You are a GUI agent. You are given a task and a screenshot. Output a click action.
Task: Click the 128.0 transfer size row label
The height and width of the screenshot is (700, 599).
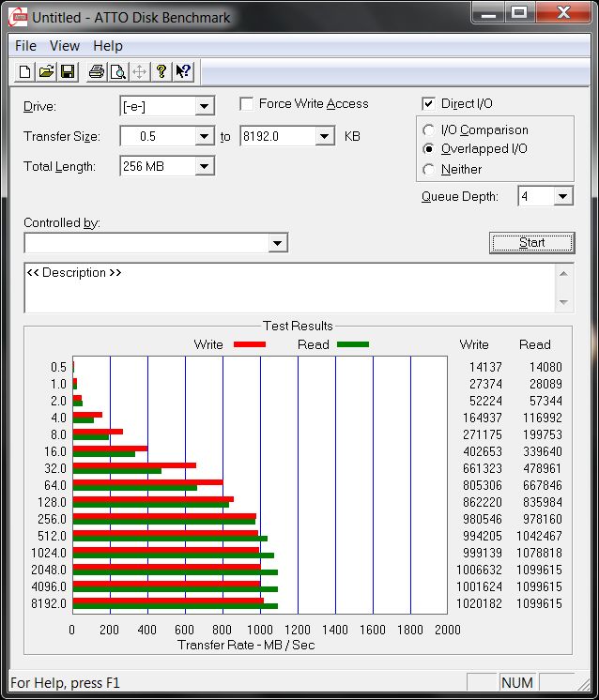coord(52,502)
